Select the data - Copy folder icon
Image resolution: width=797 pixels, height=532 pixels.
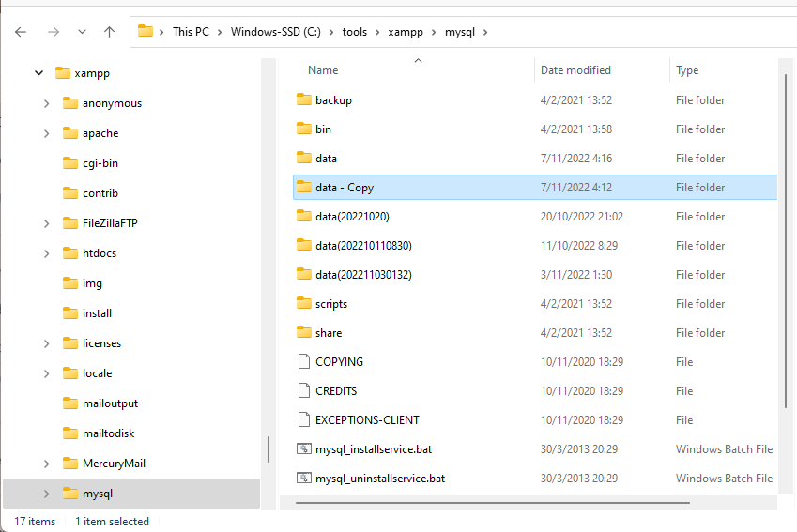tap(304, 187)
